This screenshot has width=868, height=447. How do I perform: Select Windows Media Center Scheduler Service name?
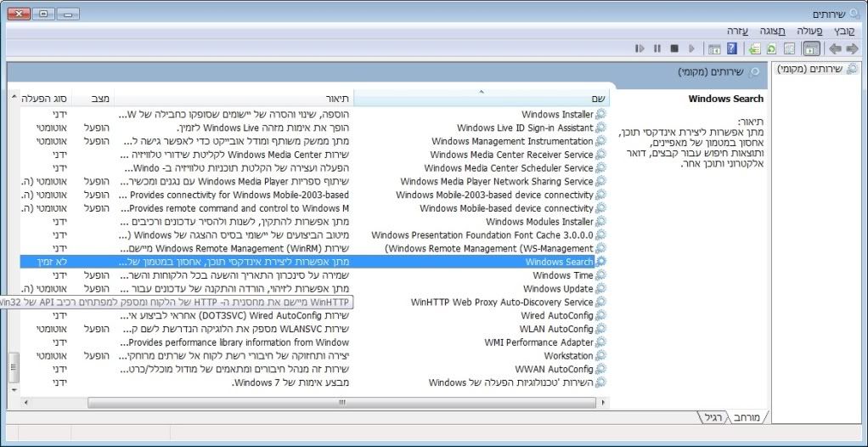click(509, 167)
